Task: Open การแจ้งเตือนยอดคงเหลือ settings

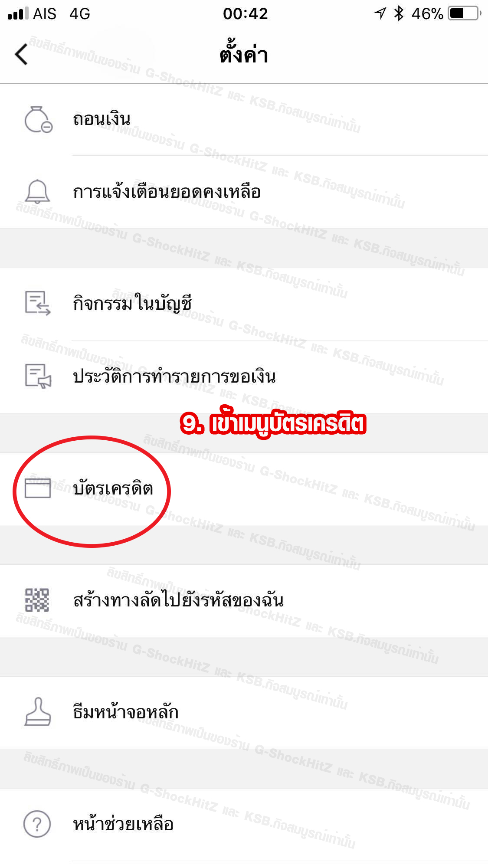Action: coord(244,192)
